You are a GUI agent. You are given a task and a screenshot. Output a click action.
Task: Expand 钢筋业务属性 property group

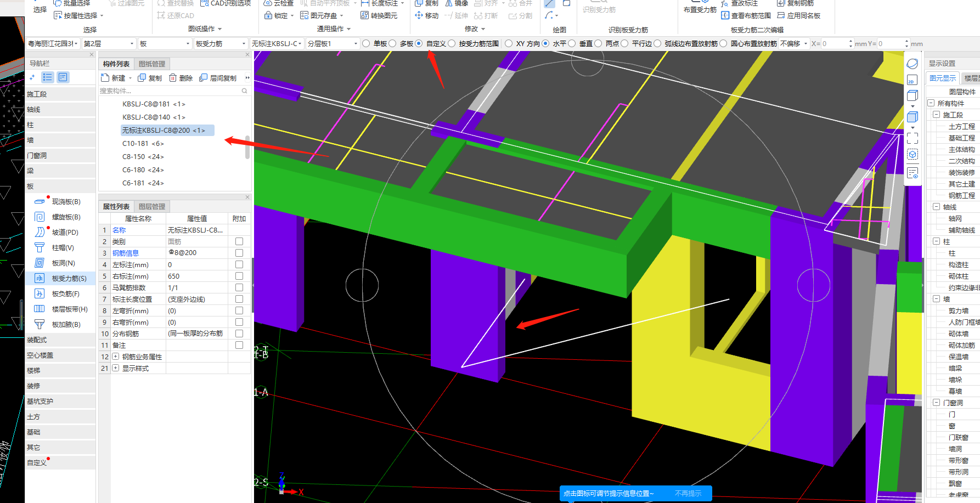(x=116, y=357)
